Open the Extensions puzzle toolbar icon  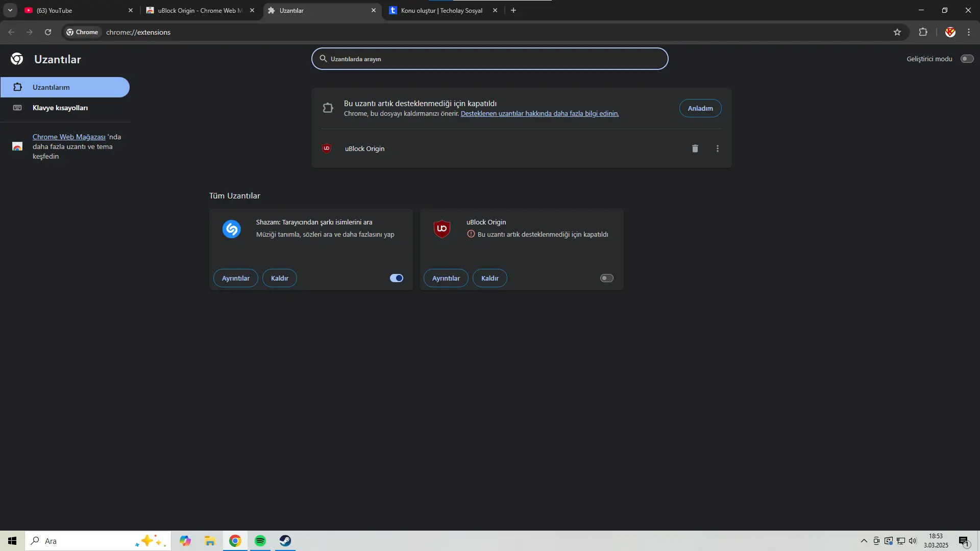(x=923, y=32)
